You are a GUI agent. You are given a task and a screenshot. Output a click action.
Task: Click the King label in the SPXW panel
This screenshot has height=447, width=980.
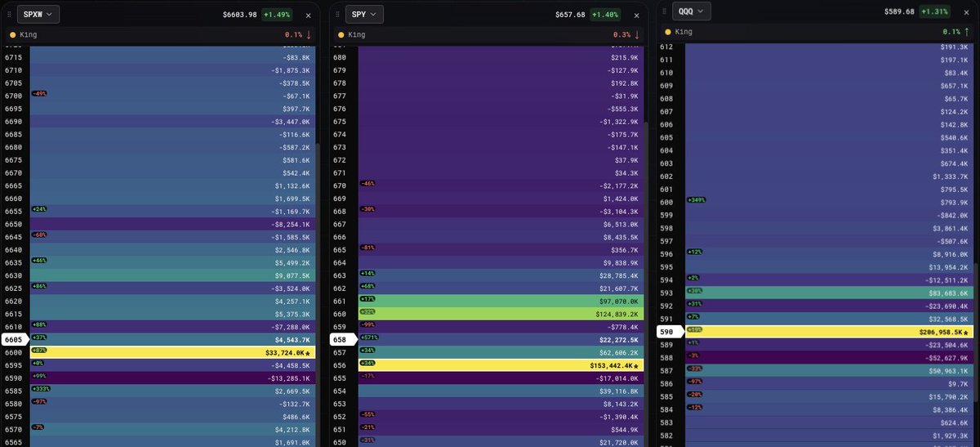point(29,35)
